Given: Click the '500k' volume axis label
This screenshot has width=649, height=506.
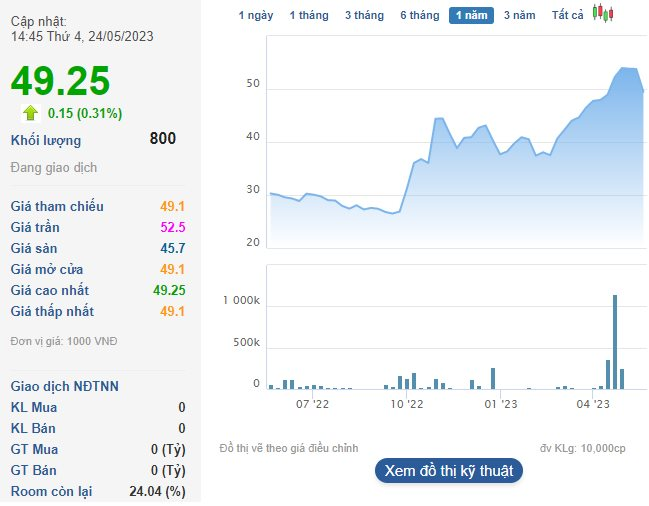Looking at the screenshot, I should click(247, 342).
